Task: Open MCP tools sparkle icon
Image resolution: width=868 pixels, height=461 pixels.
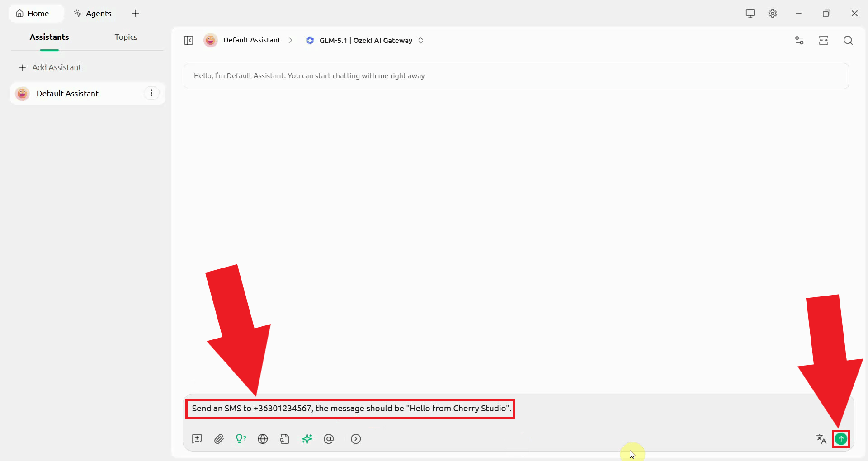Action: 307,439
